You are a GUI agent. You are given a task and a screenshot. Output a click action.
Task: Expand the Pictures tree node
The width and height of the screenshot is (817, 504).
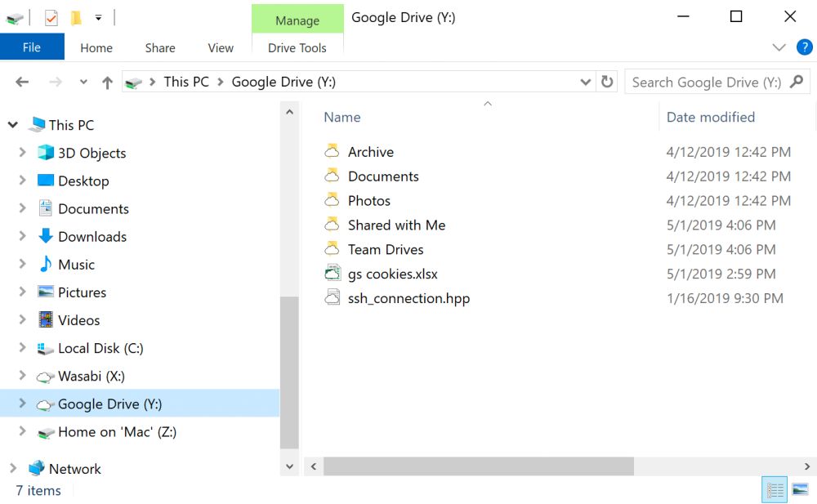point(22,292)
